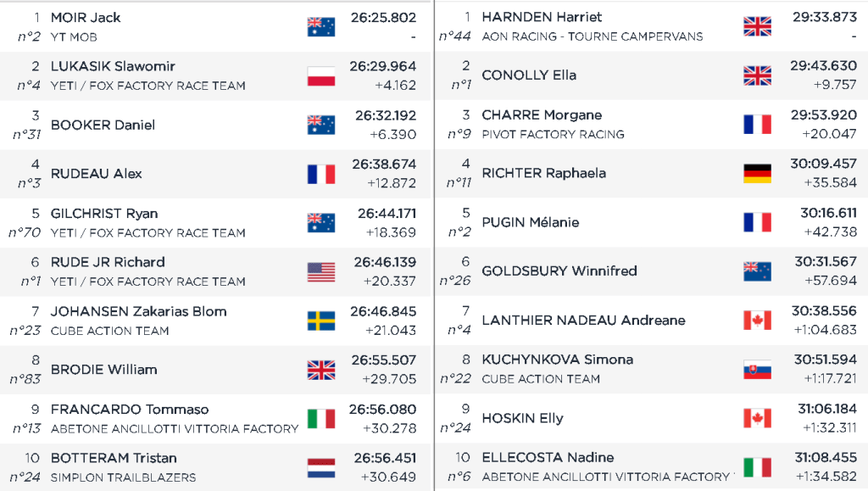Open rider MOIR Jack's name
Image resolution: width=868 pixels, height=491 pixels.
point(86,18)
